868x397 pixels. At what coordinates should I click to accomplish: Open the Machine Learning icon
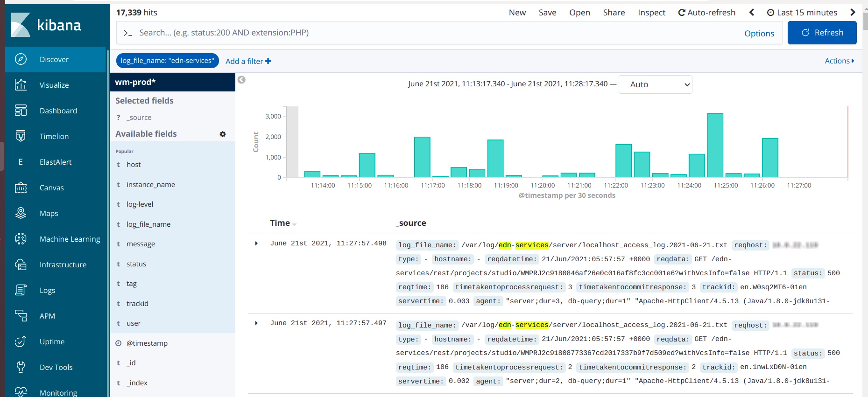click(x=21, y=239)
